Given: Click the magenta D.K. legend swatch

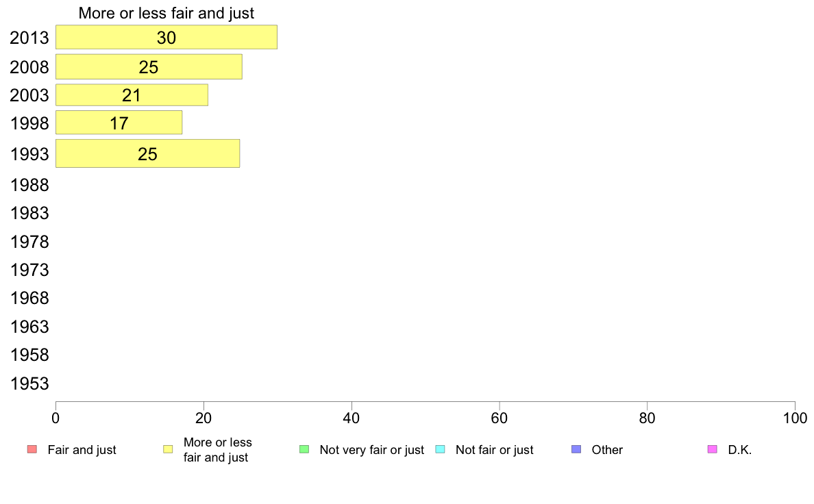Looking at the screenshot, I should tap(713, 449).
